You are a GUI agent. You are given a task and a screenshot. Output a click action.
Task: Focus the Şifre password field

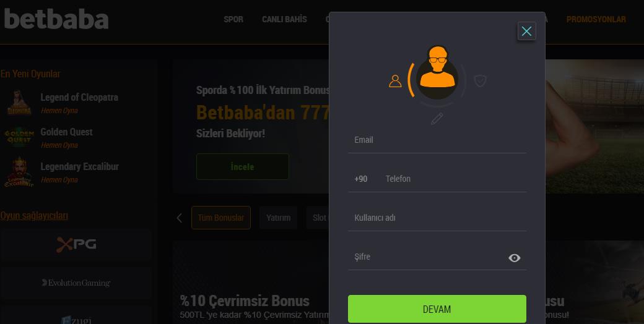[x=427, y=257]
